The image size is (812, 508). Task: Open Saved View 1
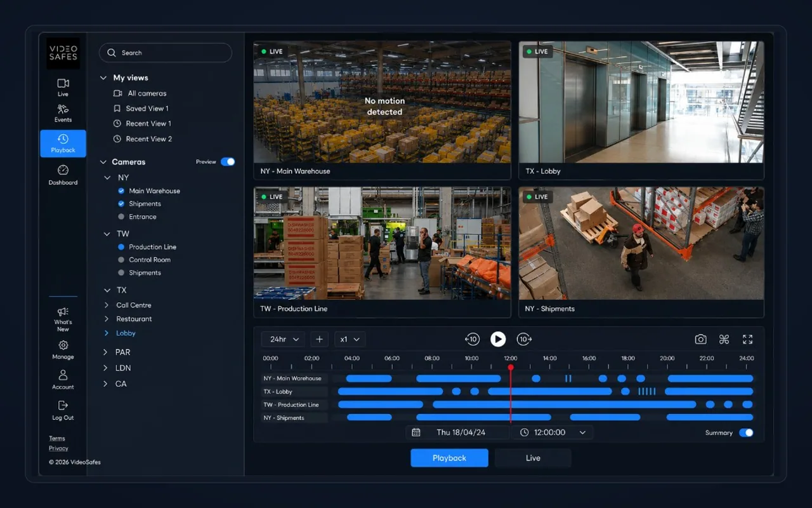[x=141, y=109]
